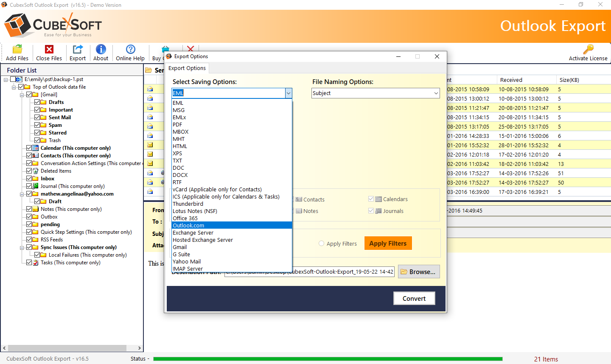This screenshot has width=611, height=364.
Task: Select the Apply Filters radio button
Action: 321,244
